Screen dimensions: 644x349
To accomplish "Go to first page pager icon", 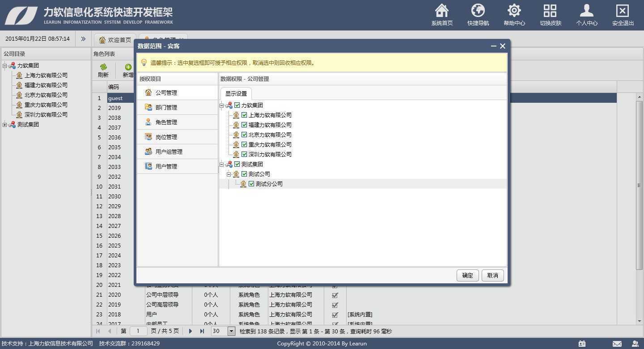I will [98, 331].
